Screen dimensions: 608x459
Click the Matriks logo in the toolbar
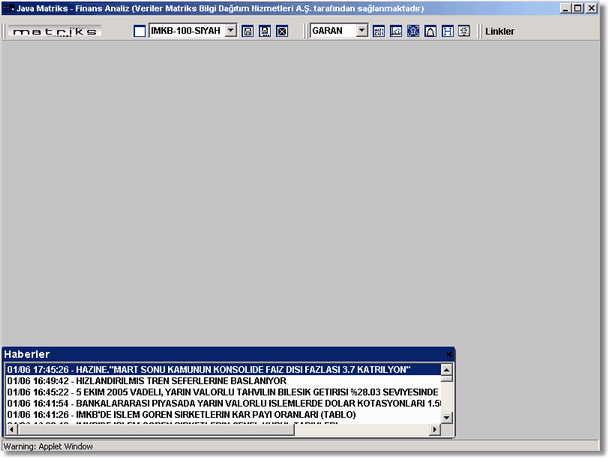click(x=55, y=31)
